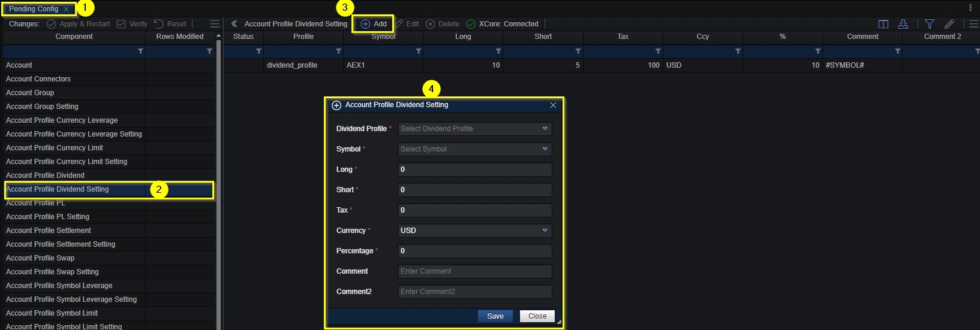Select Account Profile Currency Limit Setting
Screen dimensions: 980x330
click(x=108, y=162)
